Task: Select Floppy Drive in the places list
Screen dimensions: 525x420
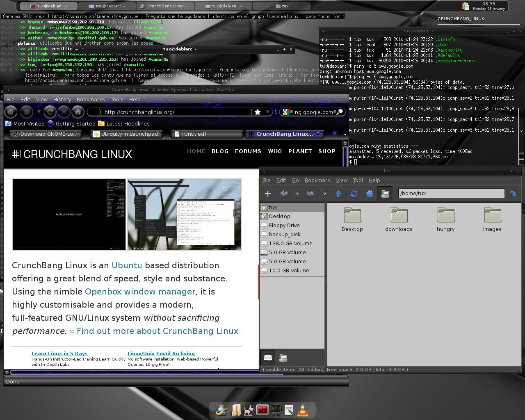Action: coord(292,225)
